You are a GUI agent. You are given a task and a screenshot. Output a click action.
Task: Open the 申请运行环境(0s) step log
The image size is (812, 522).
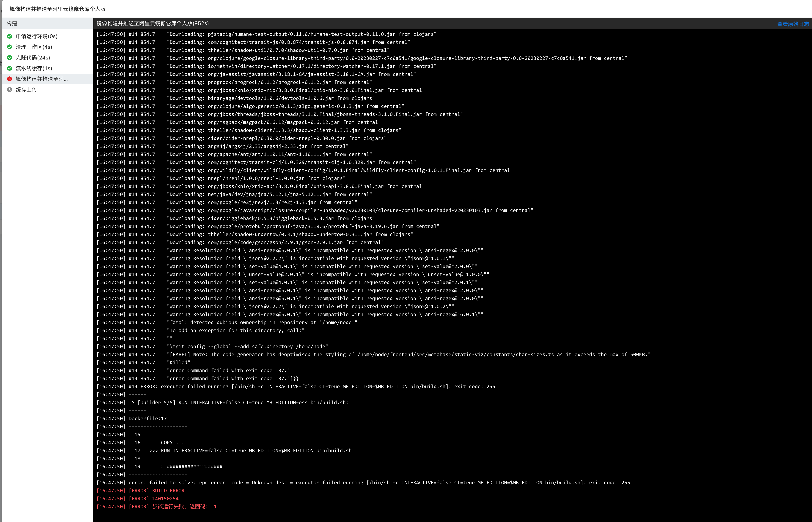37,36
